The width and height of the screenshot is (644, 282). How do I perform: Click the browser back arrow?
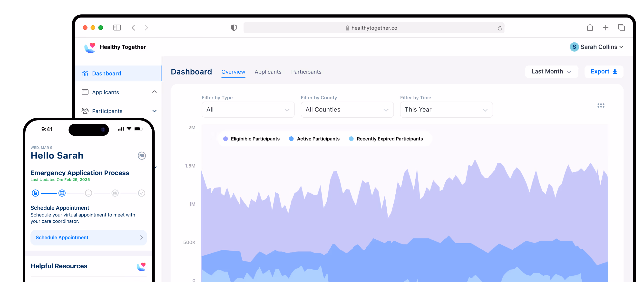[x=133, y=28]
